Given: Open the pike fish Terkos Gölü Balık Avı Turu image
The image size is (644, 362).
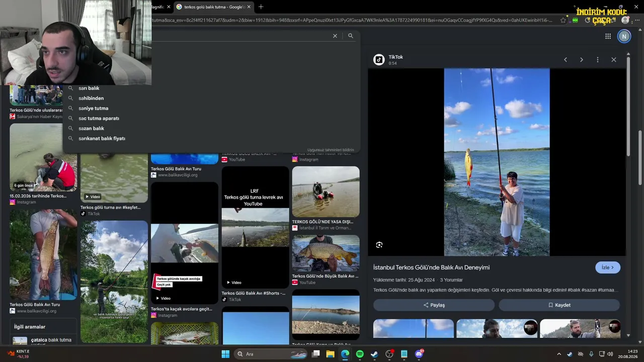Looking at the screenshot, I should click(43, 255).
